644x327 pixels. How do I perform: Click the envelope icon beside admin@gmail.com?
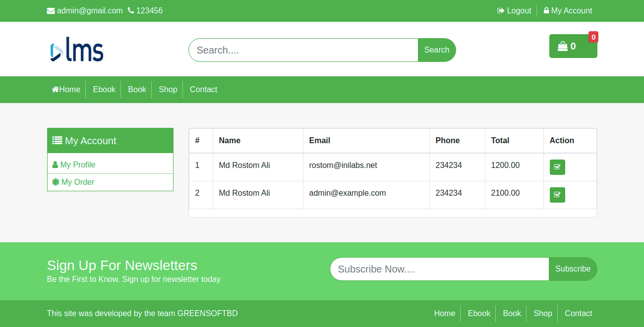tap(51, 10)
